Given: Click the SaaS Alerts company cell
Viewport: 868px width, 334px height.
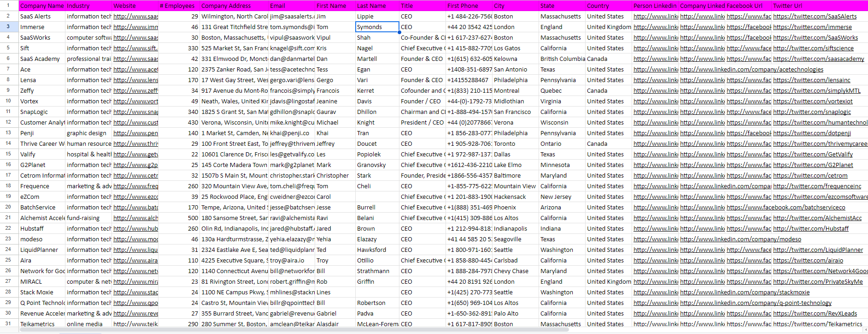Looking at the screenshot, I should click(42, 16).
